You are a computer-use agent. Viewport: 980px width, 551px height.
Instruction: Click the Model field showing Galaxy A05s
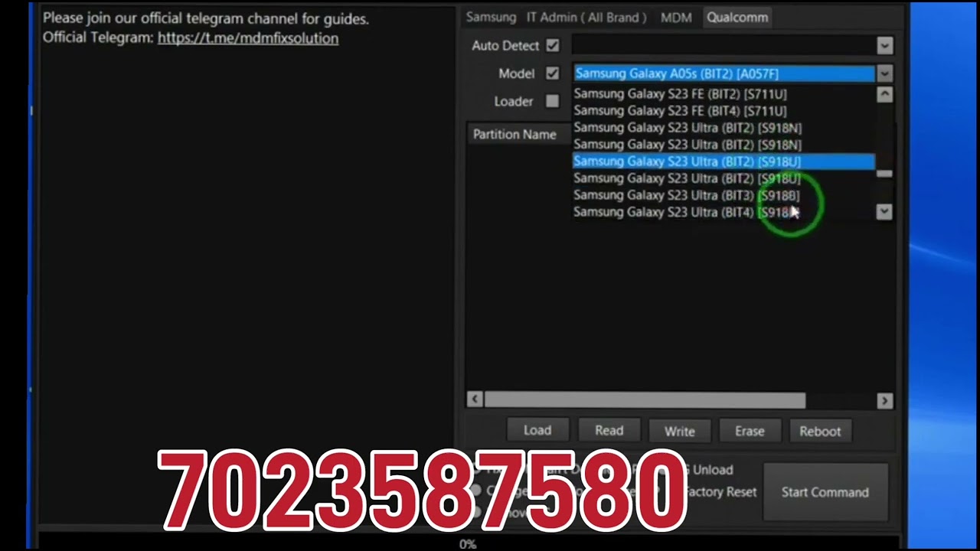point(724,73)
